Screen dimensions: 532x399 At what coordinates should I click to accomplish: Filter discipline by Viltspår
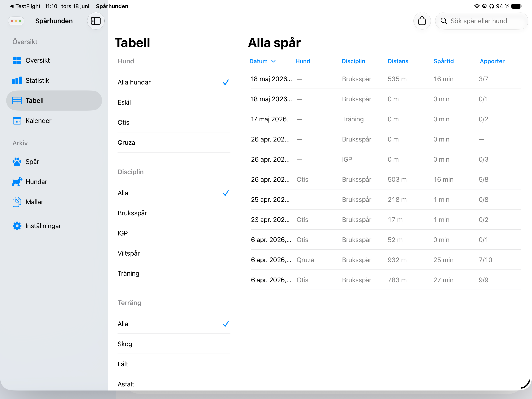[174, 253]
